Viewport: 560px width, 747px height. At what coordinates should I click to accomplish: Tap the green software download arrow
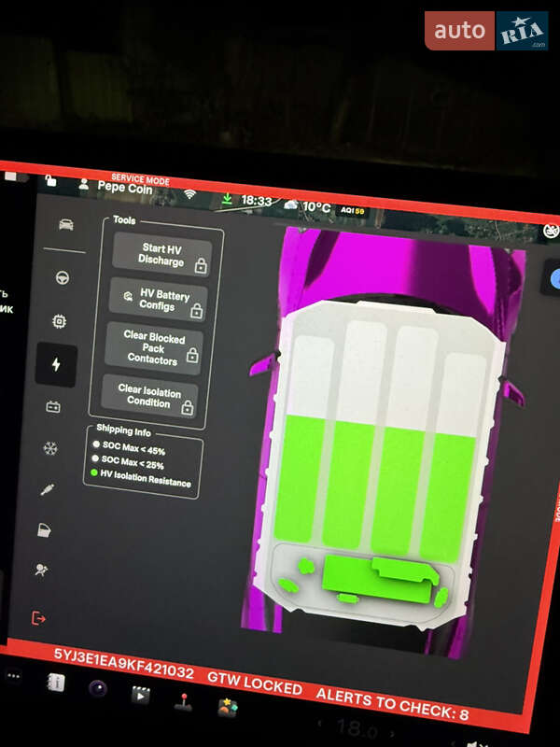click(227, 199)
